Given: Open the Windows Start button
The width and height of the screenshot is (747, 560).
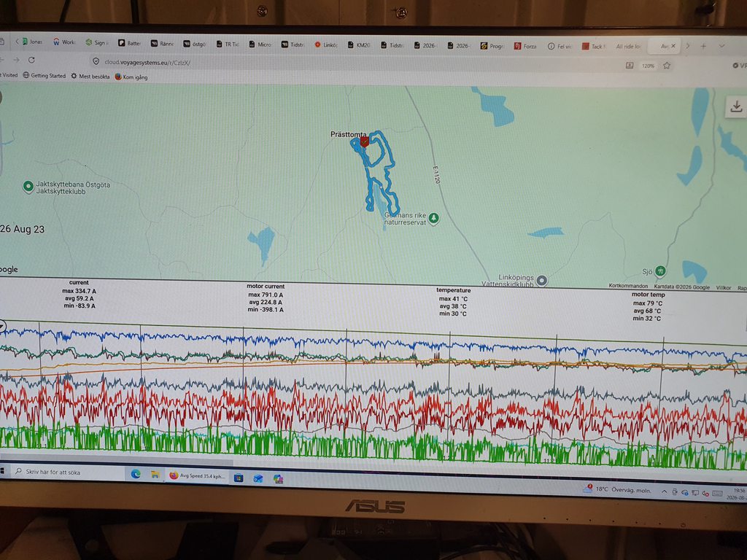Looking at the screenshot, I should click(2, 471).
